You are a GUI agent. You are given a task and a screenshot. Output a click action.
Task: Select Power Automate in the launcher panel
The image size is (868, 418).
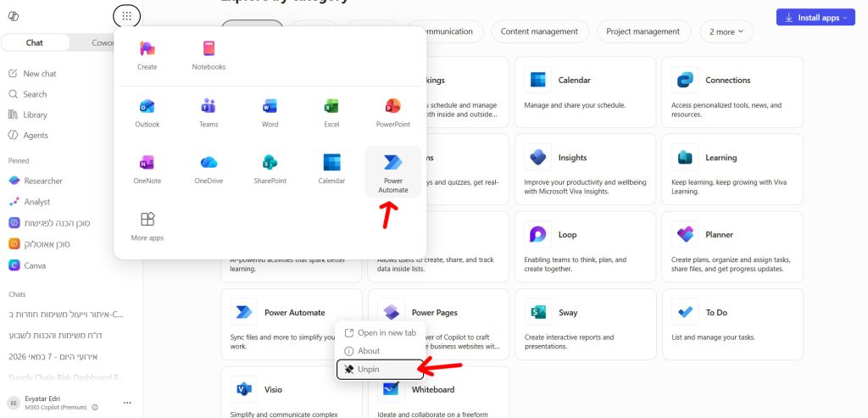393,172
